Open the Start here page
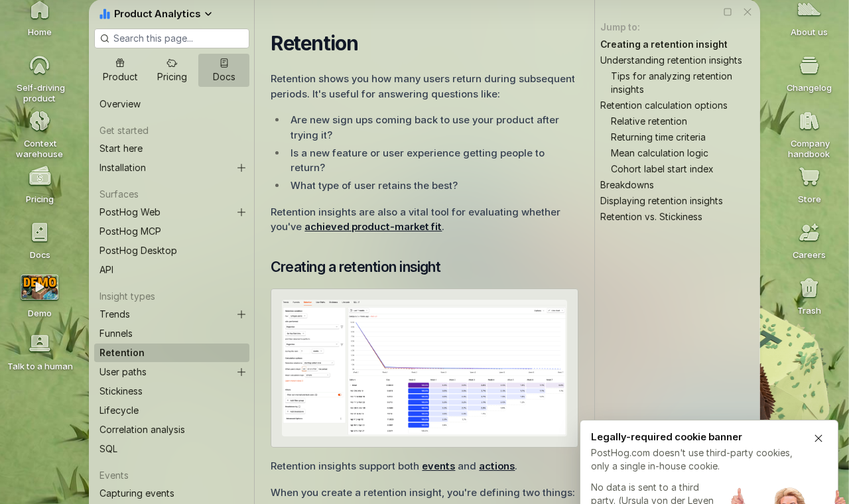 (172, 149)
